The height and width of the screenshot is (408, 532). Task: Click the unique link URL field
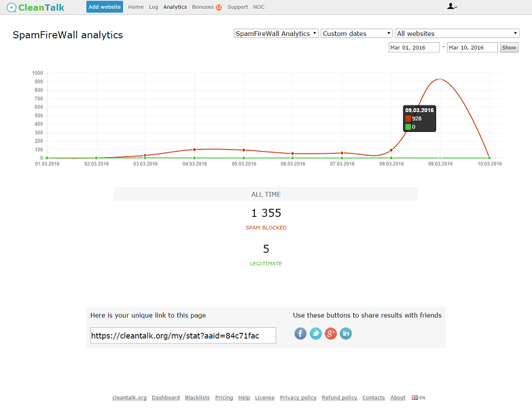point(183,336)
